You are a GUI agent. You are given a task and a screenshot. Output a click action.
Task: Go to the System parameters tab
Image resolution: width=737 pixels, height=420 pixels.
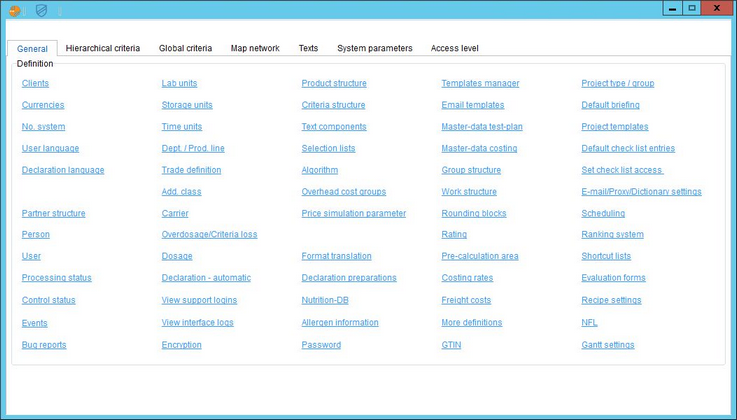(x=374, y=48)
